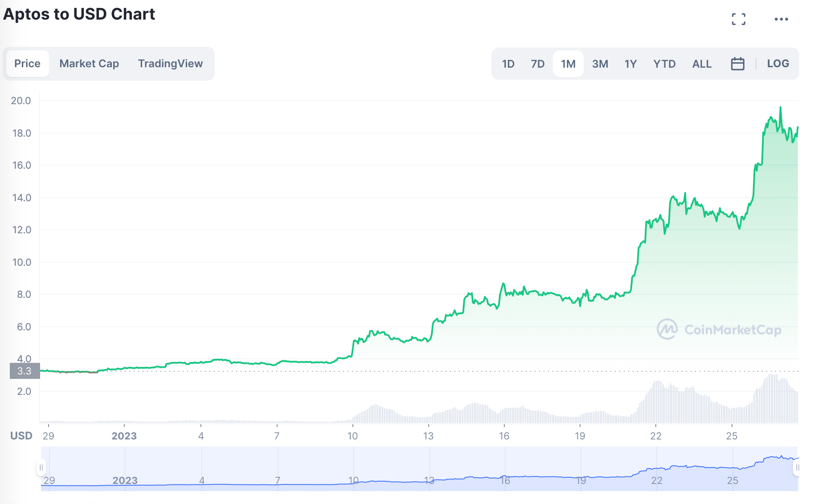Show full history with ALL button
Viewport: 826px width, 504px height.
click(x=702, y=64)
